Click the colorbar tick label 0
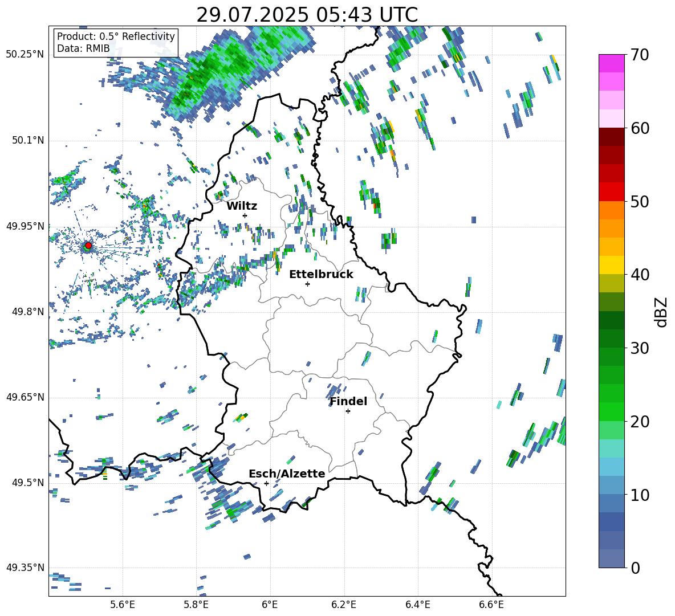Screen dimensions: 675x616 pyautogui.click(x=635, y=568)
